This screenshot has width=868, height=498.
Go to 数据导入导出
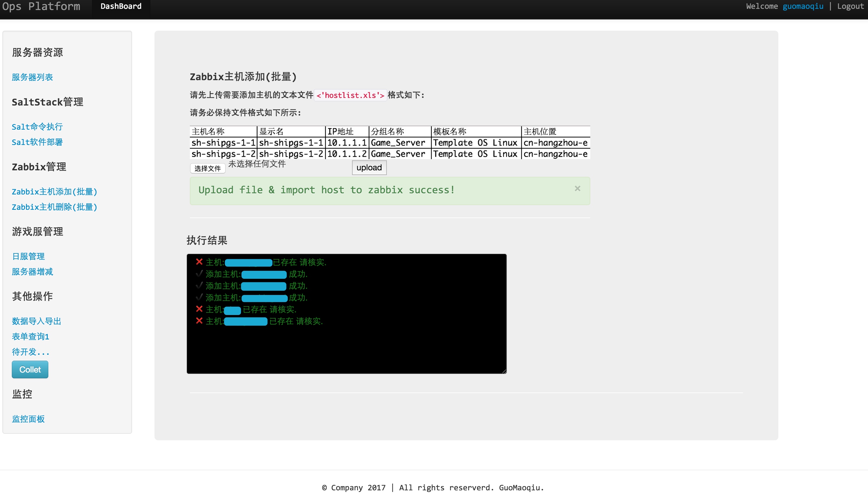click(37, 321)
